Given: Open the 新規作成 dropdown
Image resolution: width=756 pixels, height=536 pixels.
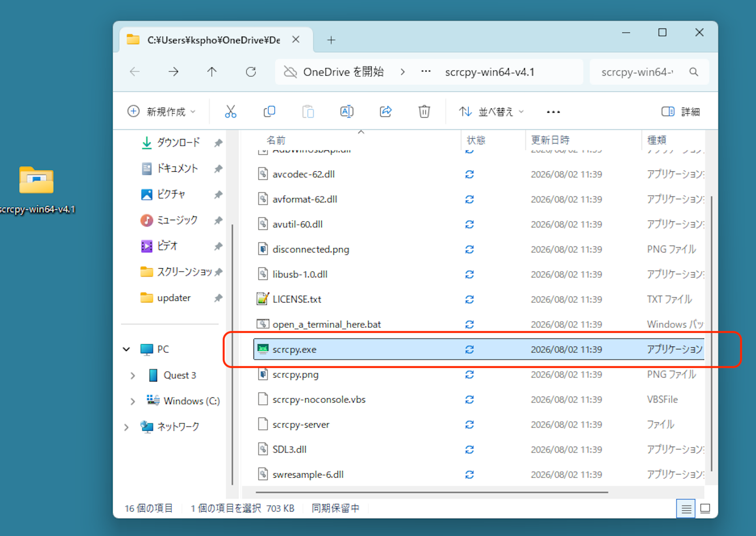Looking at the screenshot, I should [x=161, y=111].
